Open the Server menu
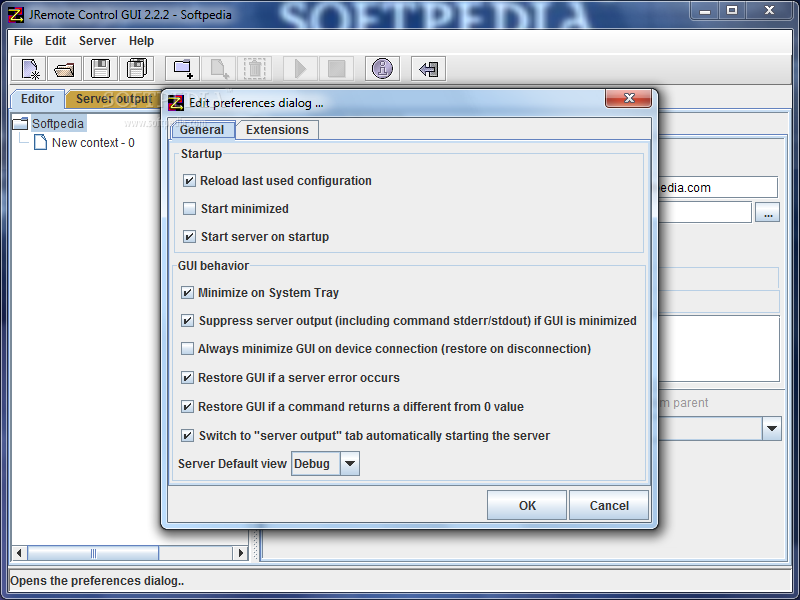The height and width of the screenshot is (600, 800). (x=97, y=41)
